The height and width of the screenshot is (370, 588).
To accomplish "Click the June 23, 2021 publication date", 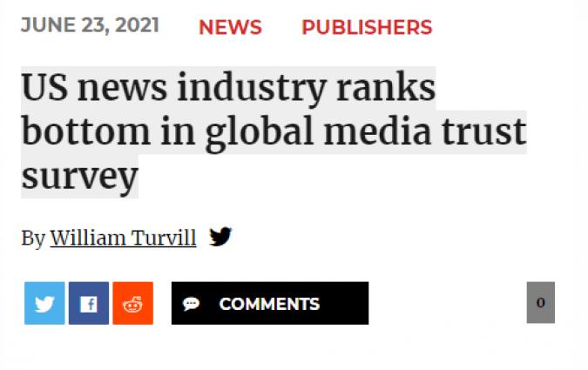I will click(x=90, y=25).
